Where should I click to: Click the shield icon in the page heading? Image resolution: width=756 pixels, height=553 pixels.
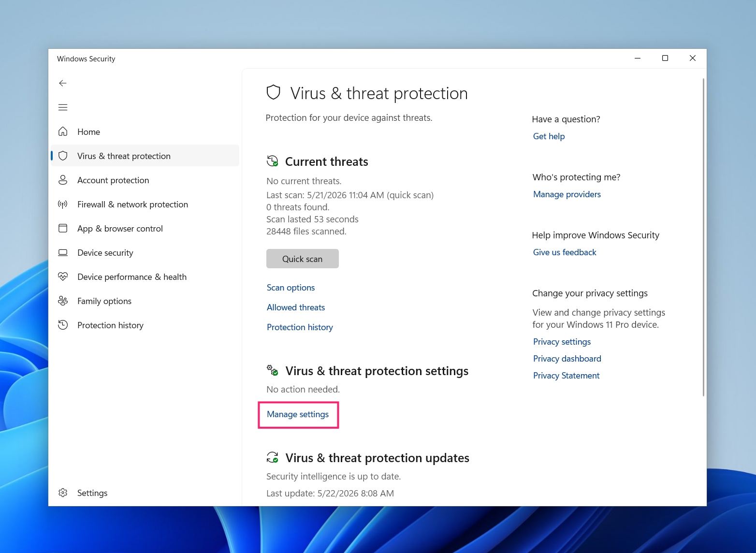coord(274,92)
